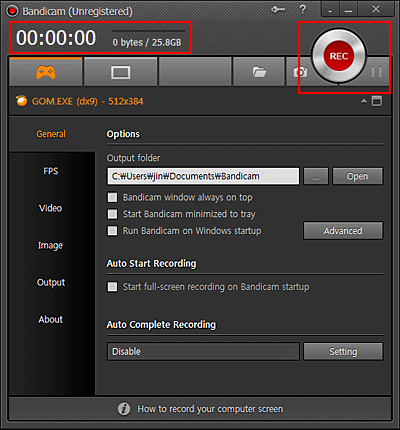This screenshot has height=430, width=400.
Task: Open the General settings section
Action: pyautogui.click(x=51, y=134)
